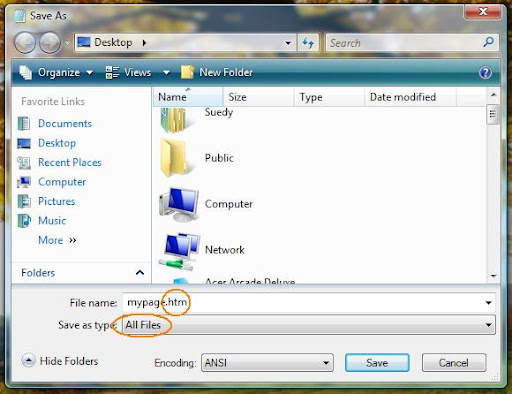The width and height of the screenshot is (512, 394).
Task: Click the Recent Places icon
Action: pos(24,163)
